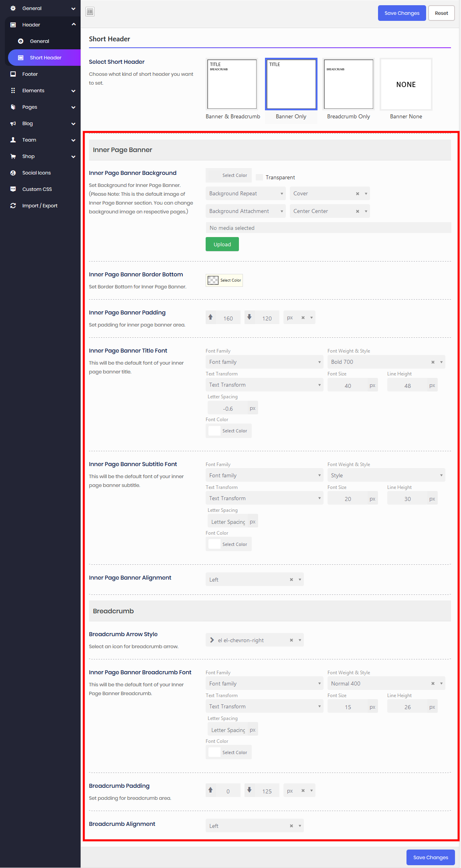Click the gear icon beside General menu

pos(13,8)
